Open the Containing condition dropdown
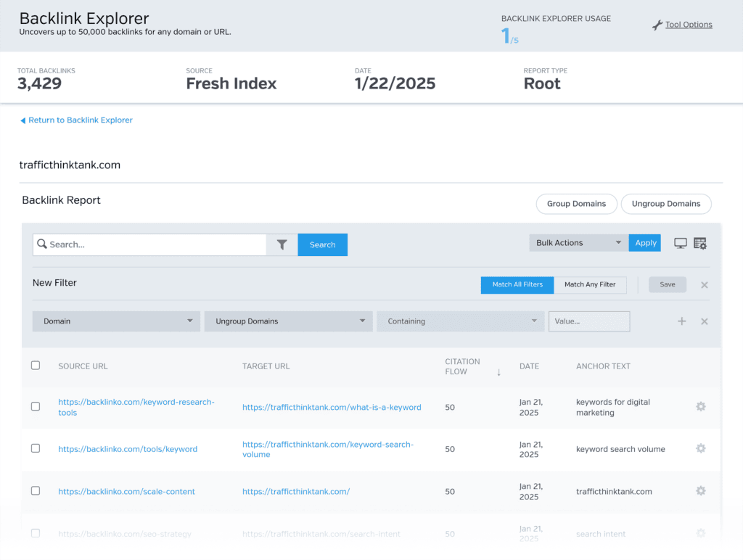Screen dimensions: 743x560 pos(460,321)
